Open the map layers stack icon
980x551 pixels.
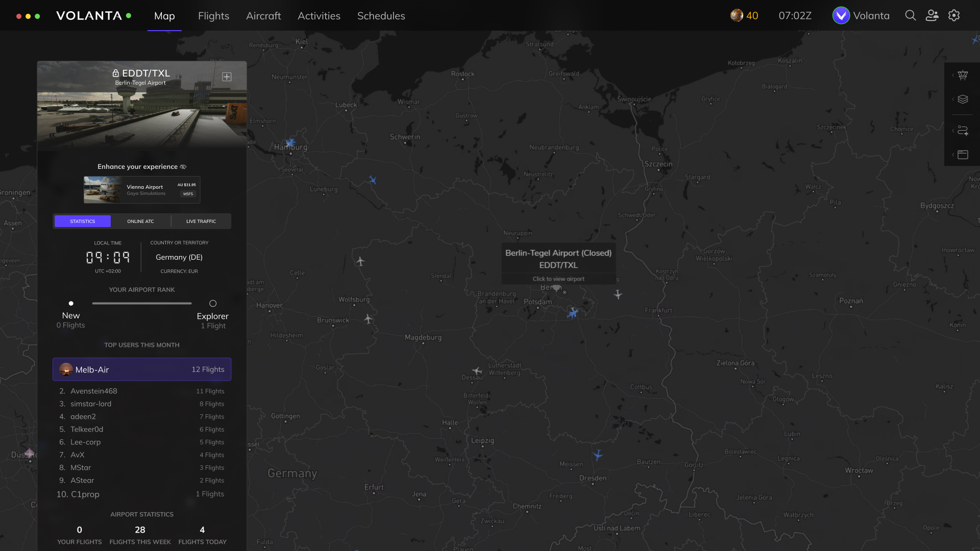coord(963,99)
